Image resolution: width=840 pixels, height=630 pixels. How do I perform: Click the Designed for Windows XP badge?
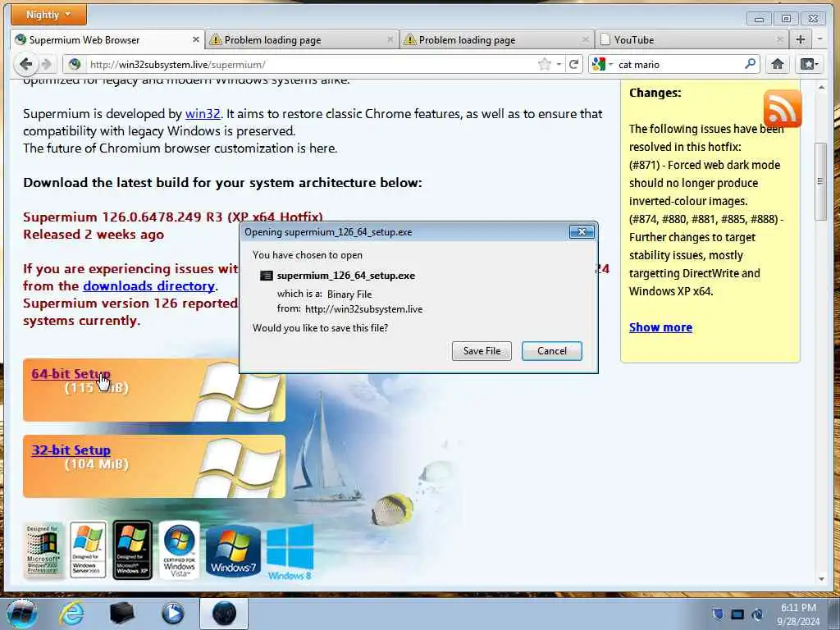click(132, 550)
